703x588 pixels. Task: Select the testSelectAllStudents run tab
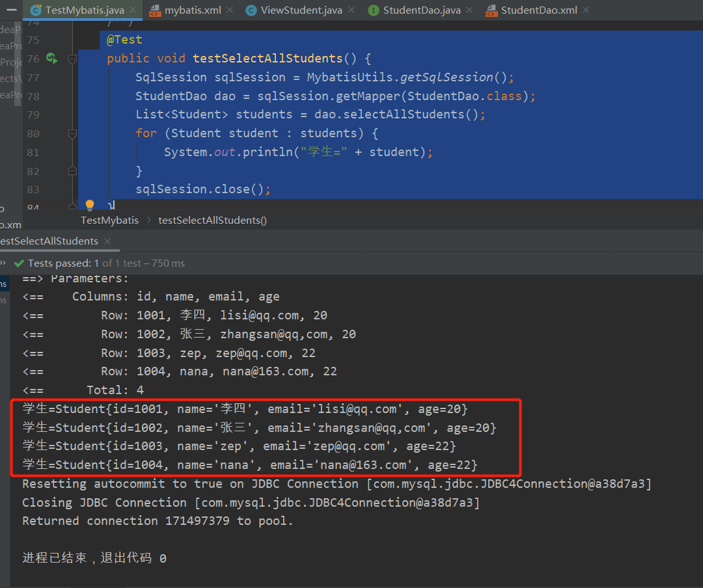49,241
